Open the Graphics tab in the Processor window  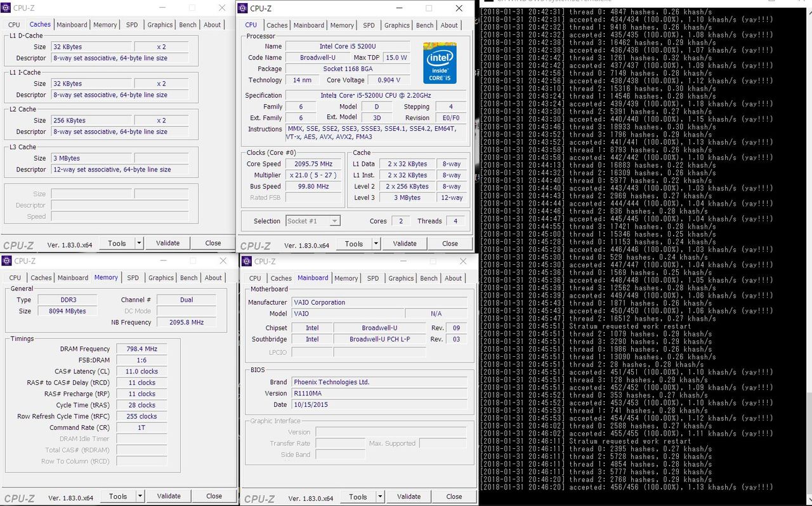(397, 25)
